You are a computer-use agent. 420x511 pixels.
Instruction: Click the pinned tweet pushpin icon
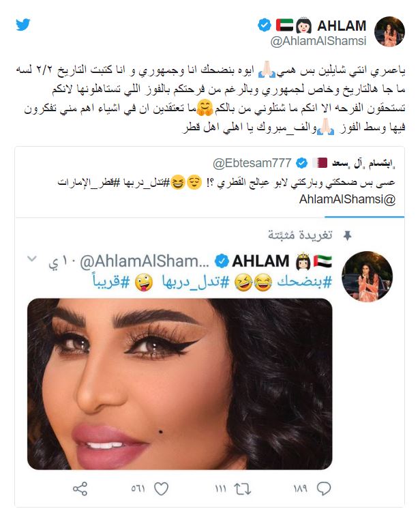[348, 235]
